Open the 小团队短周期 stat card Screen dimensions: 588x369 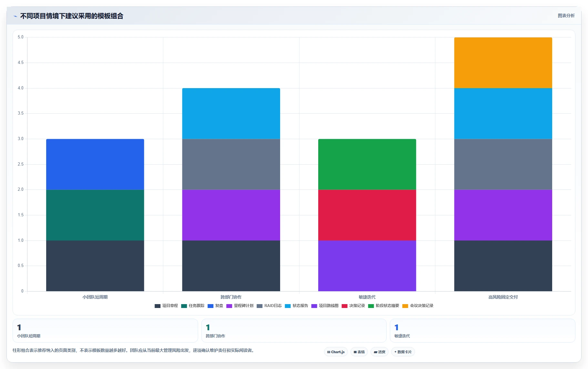pyautogui.click(x=105, y=331)
